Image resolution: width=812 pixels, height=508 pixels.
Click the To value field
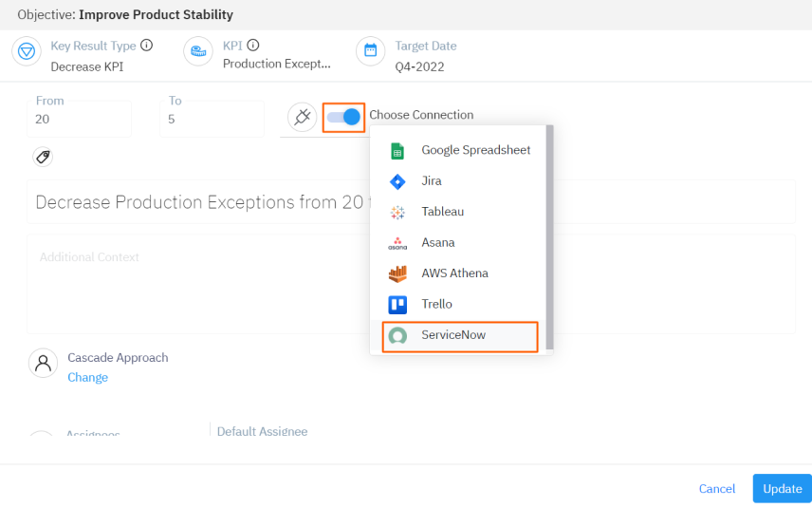tap(212, 119)
